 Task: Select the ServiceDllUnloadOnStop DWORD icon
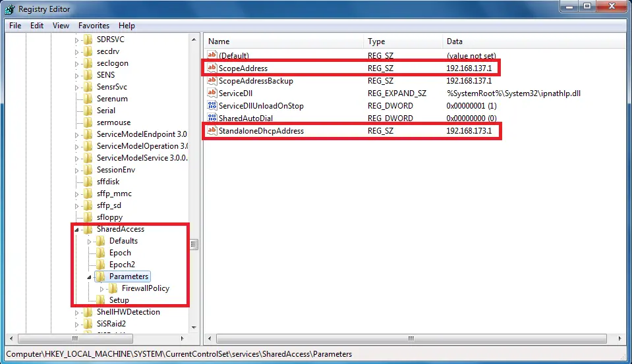pyautogui.click(x=212, y=105)
